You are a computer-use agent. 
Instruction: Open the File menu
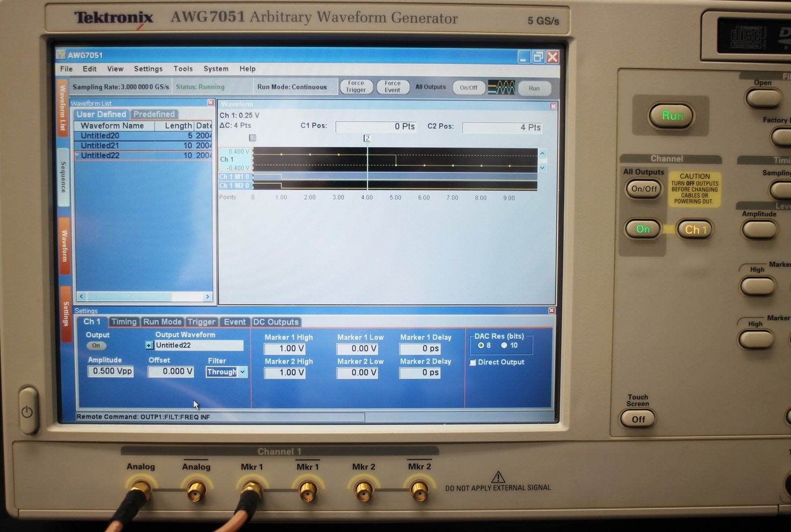66,69
